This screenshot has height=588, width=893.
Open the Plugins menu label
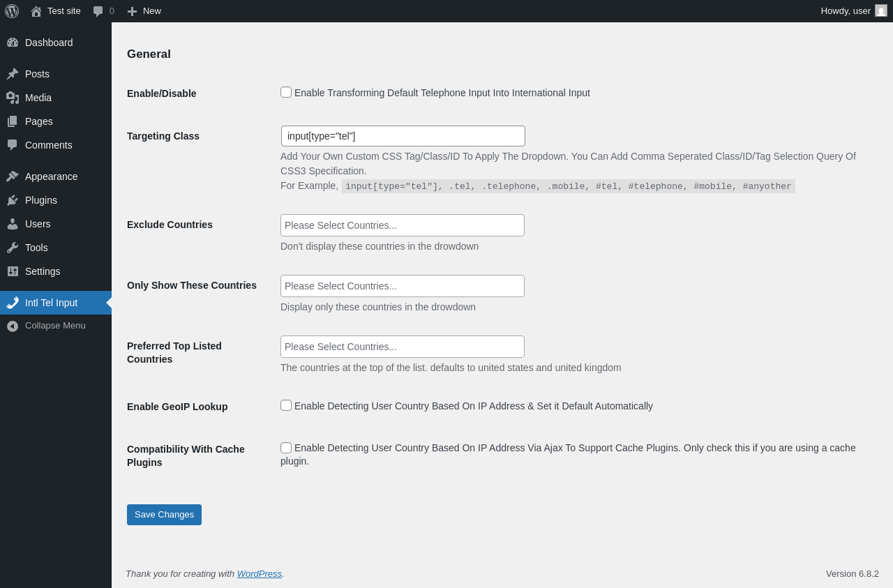[41, 200]
